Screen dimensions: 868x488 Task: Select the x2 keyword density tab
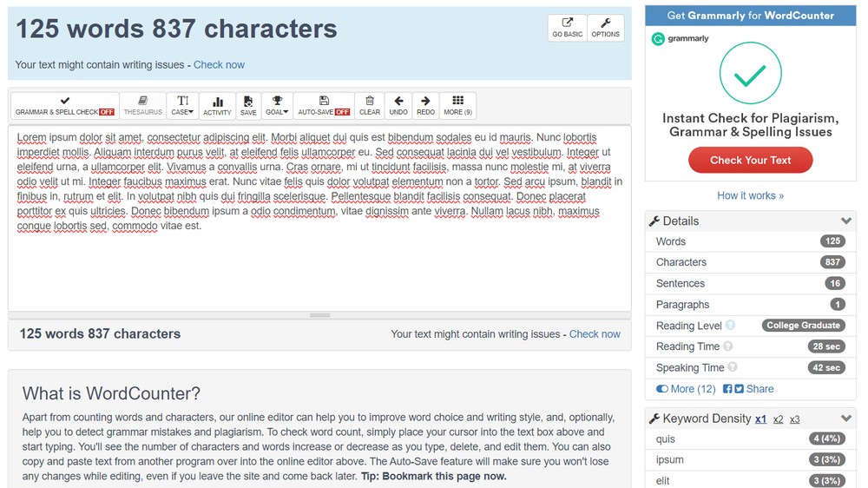778,419
